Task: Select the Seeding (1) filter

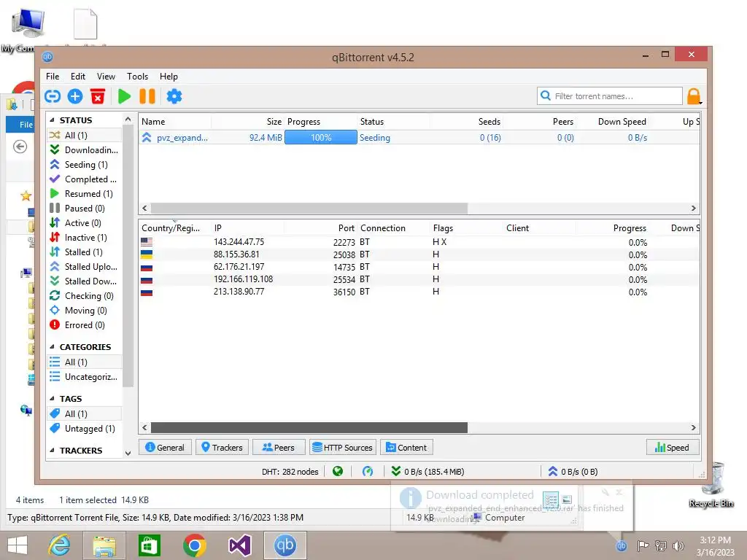Action: [x=85, y=165]
